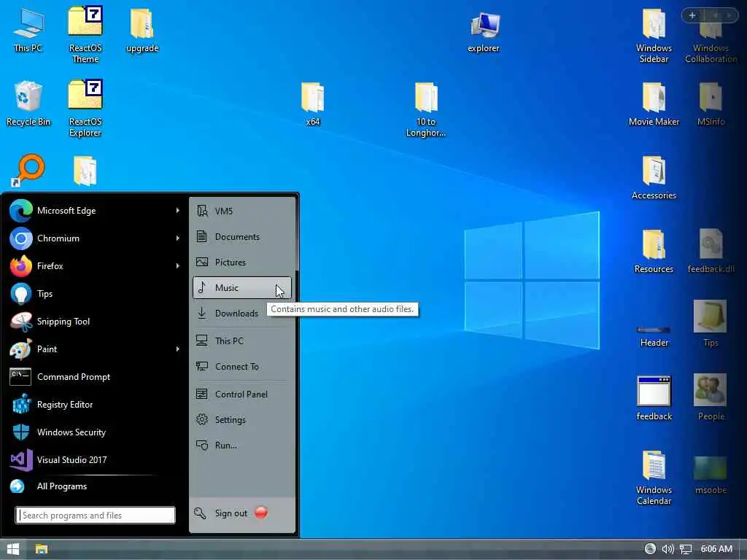Click the red power button beside Sign out

pyautogui.click(x=261, y=513)
